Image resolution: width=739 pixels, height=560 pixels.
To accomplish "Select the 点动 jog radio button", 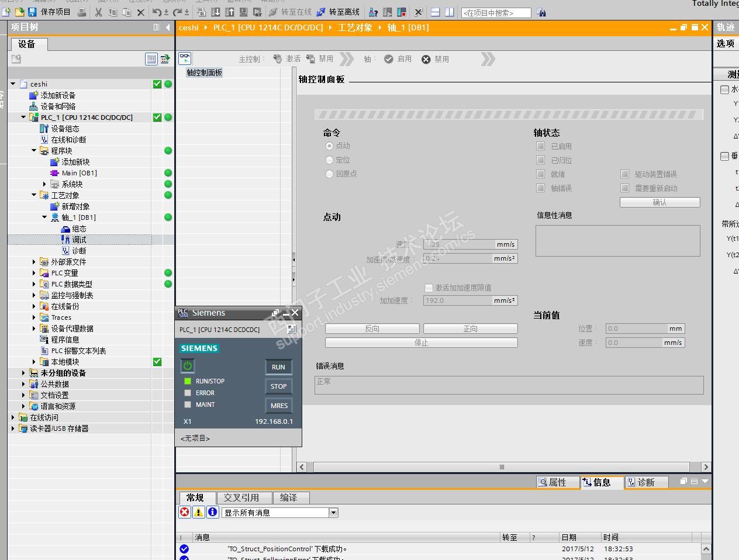I will click(330, 146).
